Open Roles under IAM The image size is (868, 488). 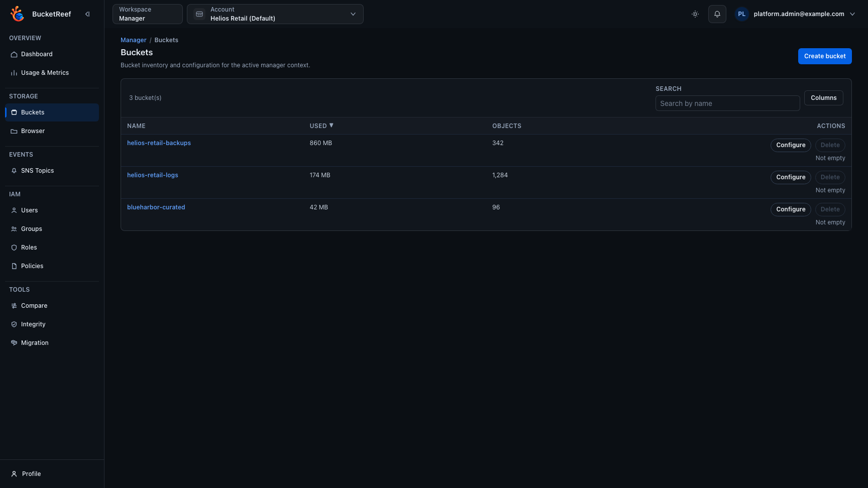coord(52,248)
